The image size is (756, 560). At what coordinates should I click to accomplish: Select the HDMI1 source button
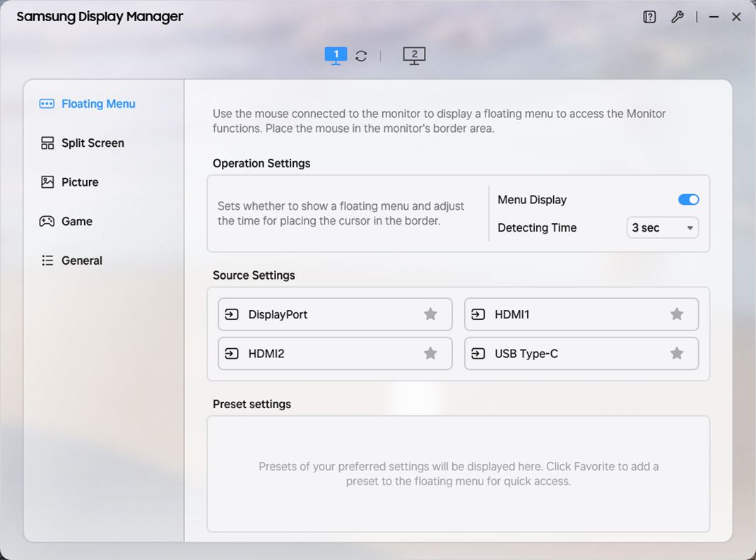(581, 314)
